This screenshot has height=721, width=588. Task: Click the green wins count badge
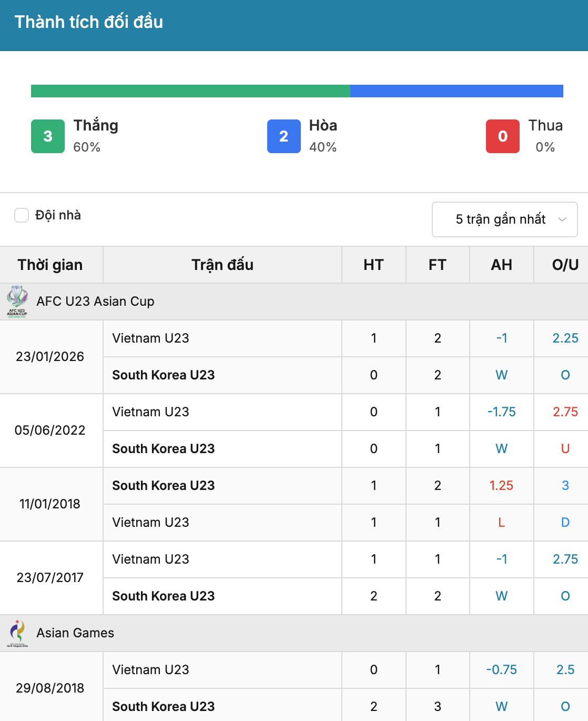coord(48,136)
